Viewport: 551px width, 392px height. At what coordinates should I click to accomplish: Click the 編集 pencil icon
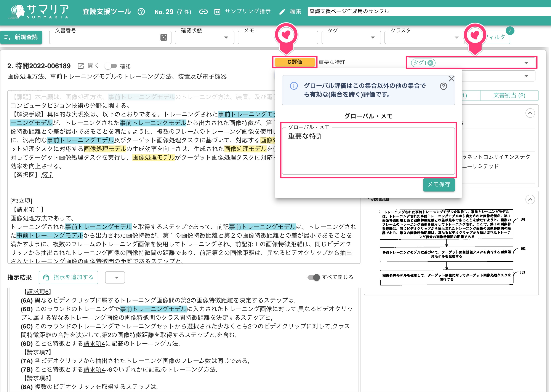[282, 11]
